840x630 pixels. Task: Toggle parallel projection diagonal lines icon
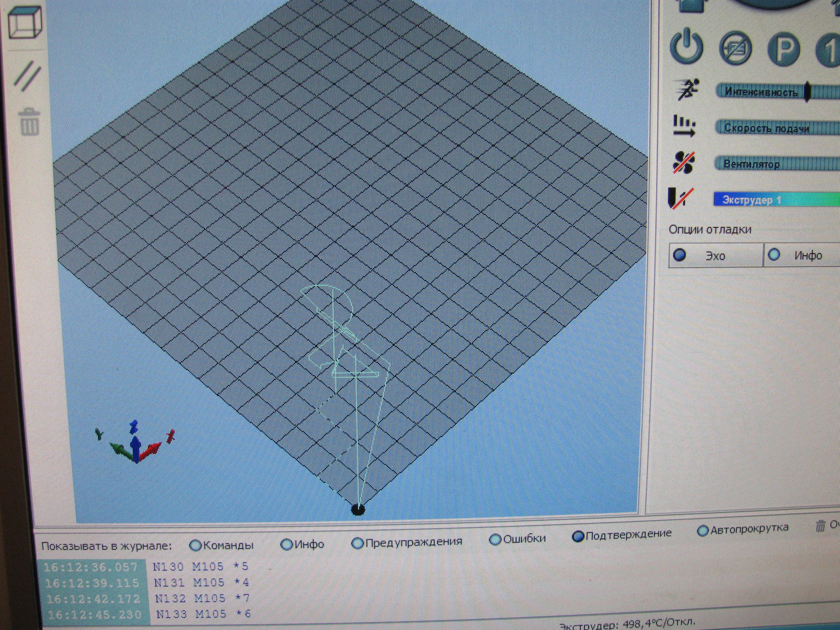coord(27,76)
